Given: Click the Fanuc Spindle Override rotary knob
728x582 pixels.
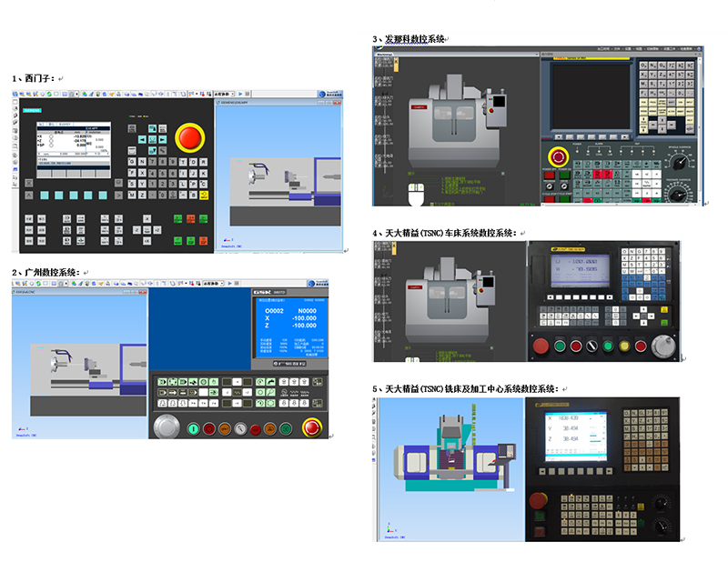Looking at the screenshot, I should pos(678,163).
